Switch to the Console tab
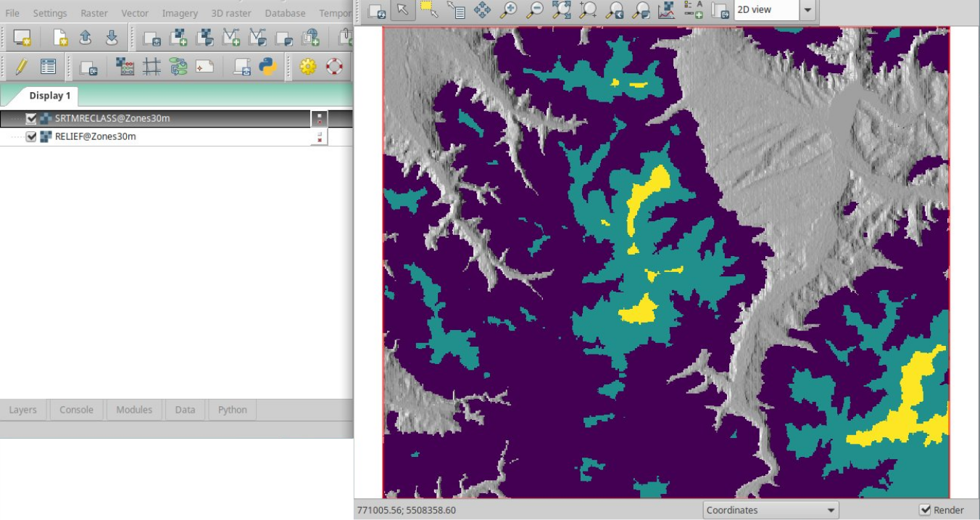Screen dimensions: 980x520 [x=76, y=410]
